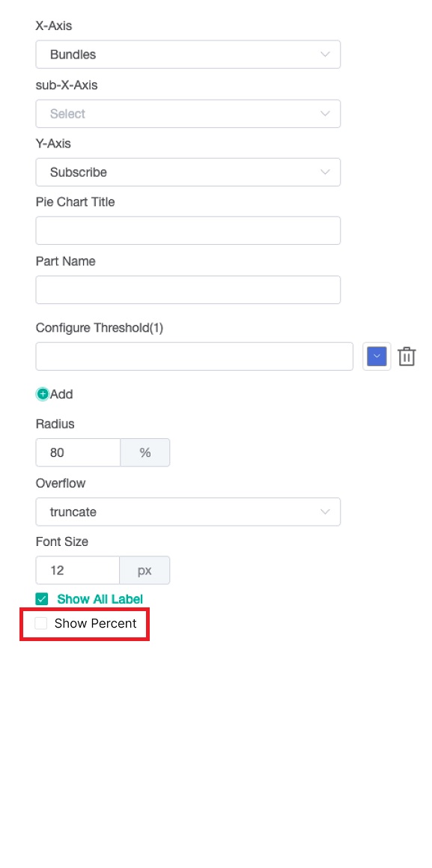Click the Configure Threshold input field
The width and height of the screenshot is (432, 868).
click(x=195, y=356)
